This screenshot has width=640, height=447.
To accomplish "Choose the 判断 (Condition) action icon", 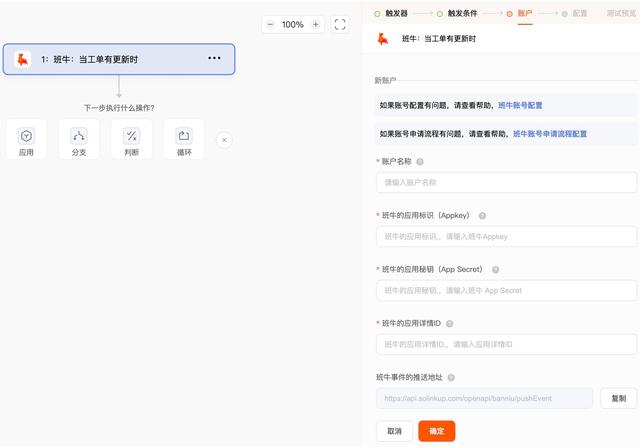I will [131, 139].
